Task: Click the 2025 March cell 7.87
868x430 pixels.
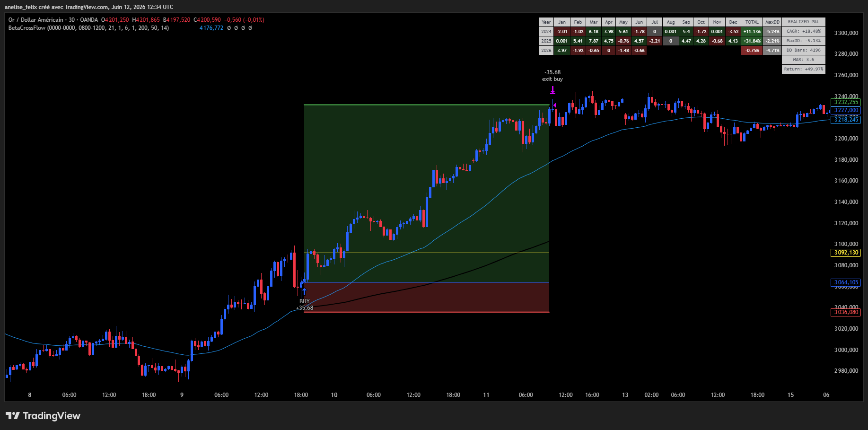Action: tap(594, 41)
